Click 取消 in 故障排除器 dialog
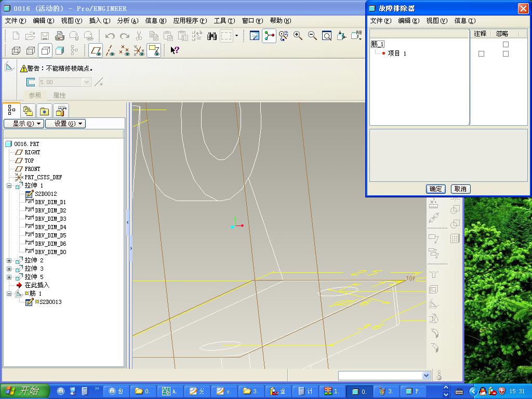Viewport: 532px width, 399px height. [x=460, y=189]
